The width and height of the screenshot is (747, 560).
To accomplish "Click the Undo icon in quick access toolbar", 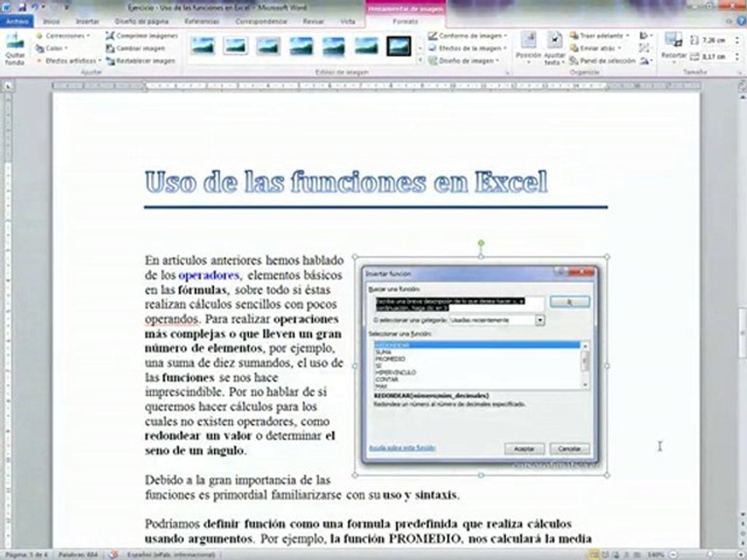I will [x=35, y=7].
